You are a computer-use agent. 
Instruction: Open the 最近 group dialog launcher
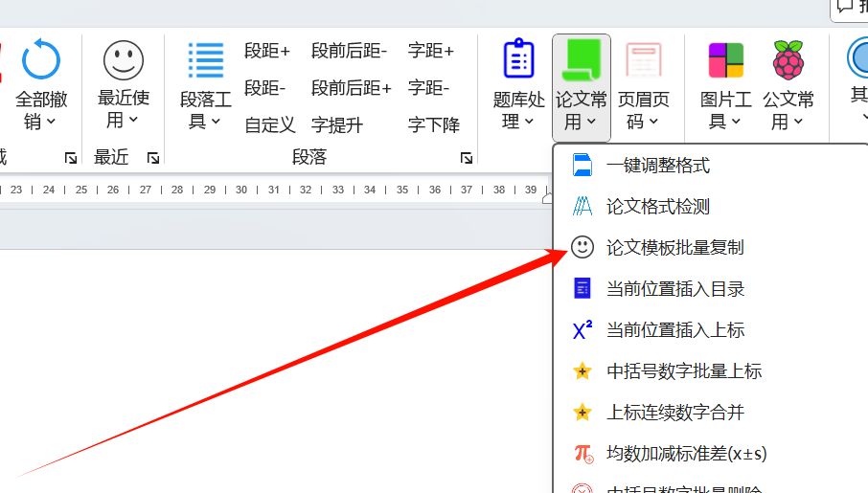pos(152,158)
